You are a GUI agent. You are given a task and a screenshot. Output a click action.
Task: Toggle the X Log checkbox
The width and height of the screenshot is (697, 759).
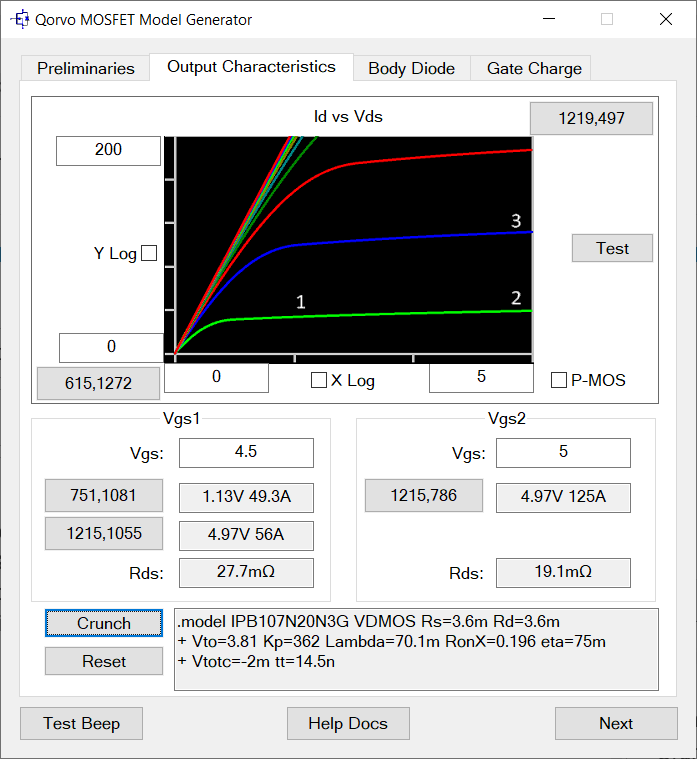coord(319,380)
